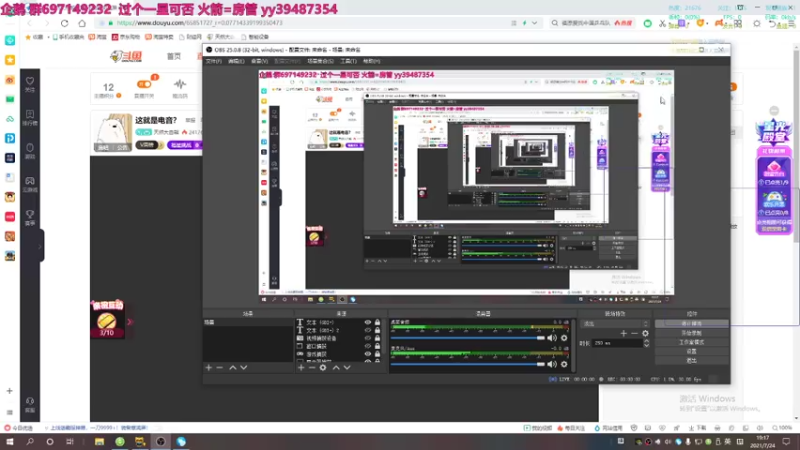Toggle visibility of first text source
The image size is (800, 450).
coord(368,322)
